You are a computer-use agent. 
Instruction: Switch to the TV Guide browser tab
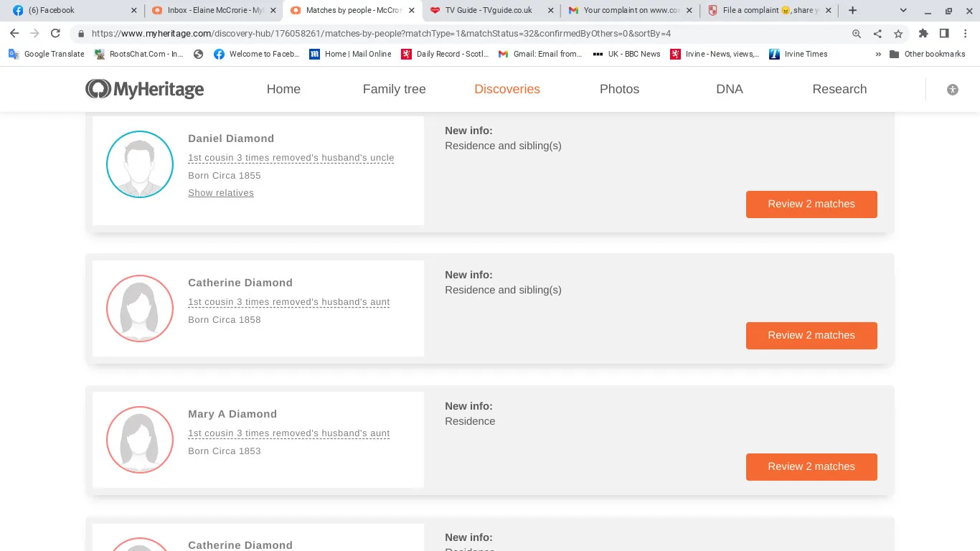[x=489, y=11]
